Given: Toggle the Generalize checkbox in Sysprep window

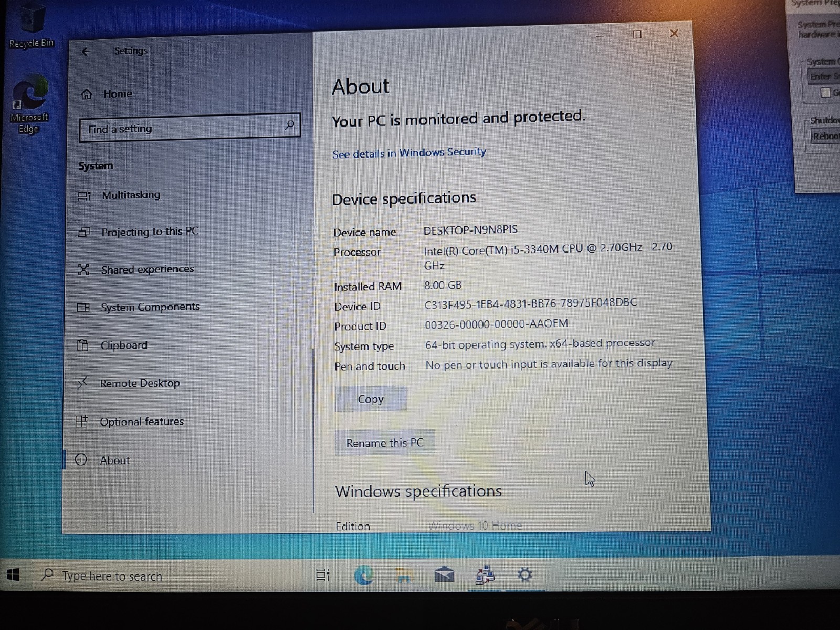Looking at the screenshot, I should (x=825, y=93).
